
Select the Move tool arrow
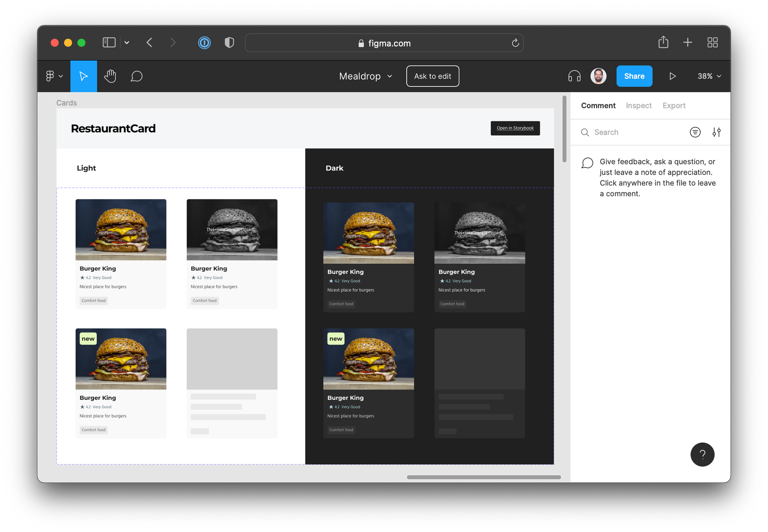pos(83,76)
